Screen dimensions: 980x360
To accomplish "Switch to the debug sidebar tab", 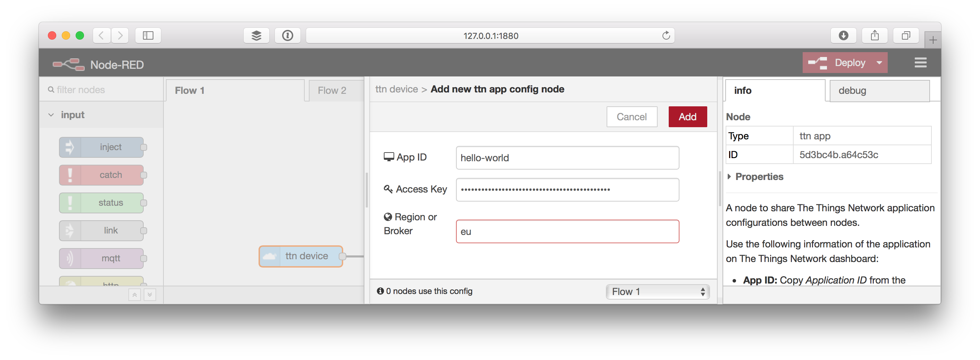I will click(x=879, y=90).
